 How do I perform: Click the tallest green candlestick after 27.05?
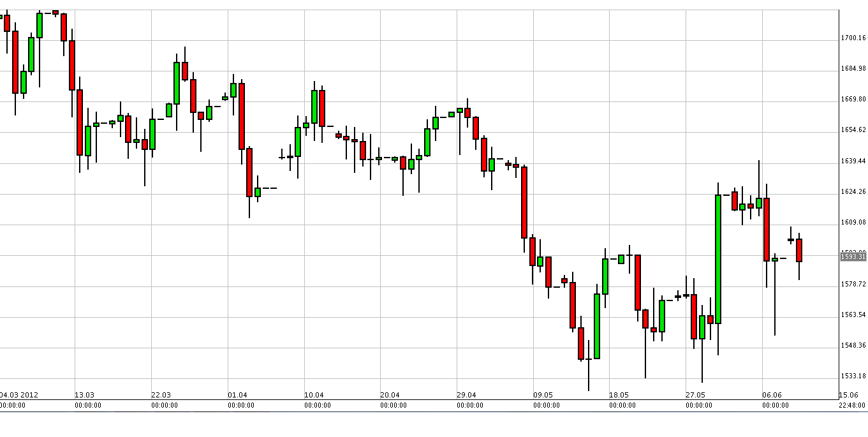tap(718, 259)
